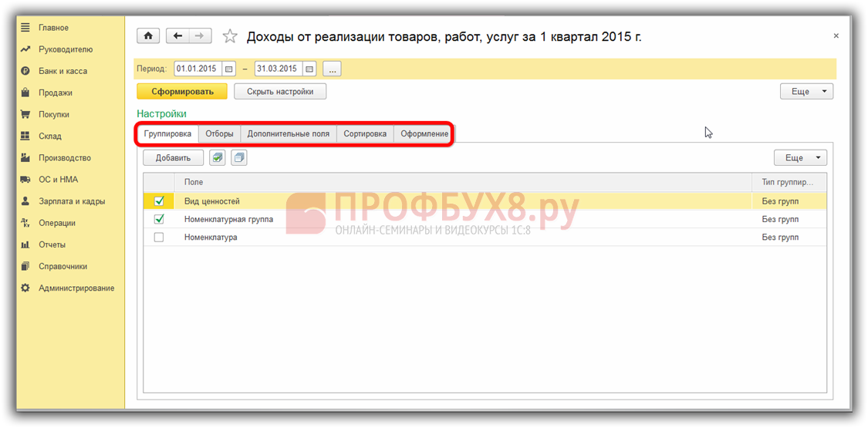Open the Еще dropdown in settings panel

click(x=800, y=158)
